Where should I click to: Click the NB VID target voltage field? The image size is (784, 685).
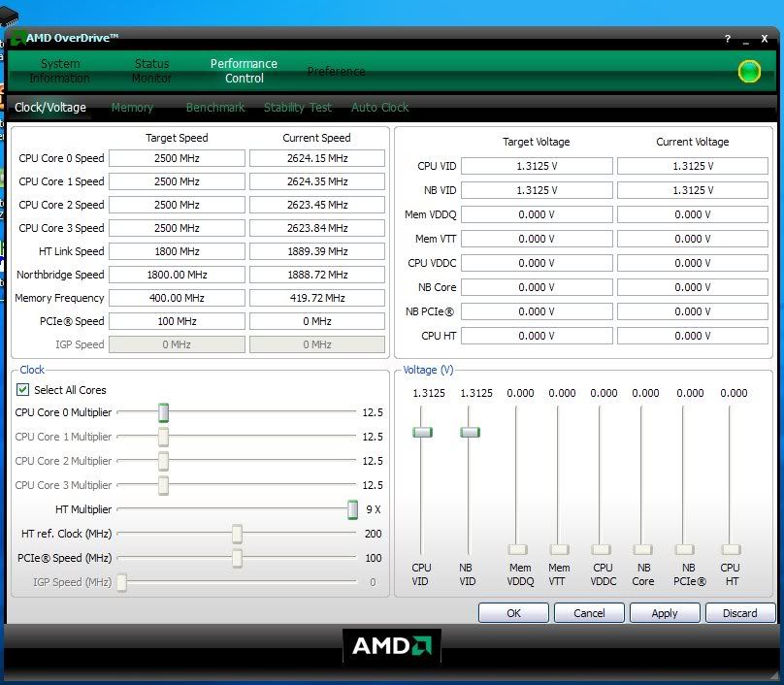pyautogui.click(x=537, y=190)
